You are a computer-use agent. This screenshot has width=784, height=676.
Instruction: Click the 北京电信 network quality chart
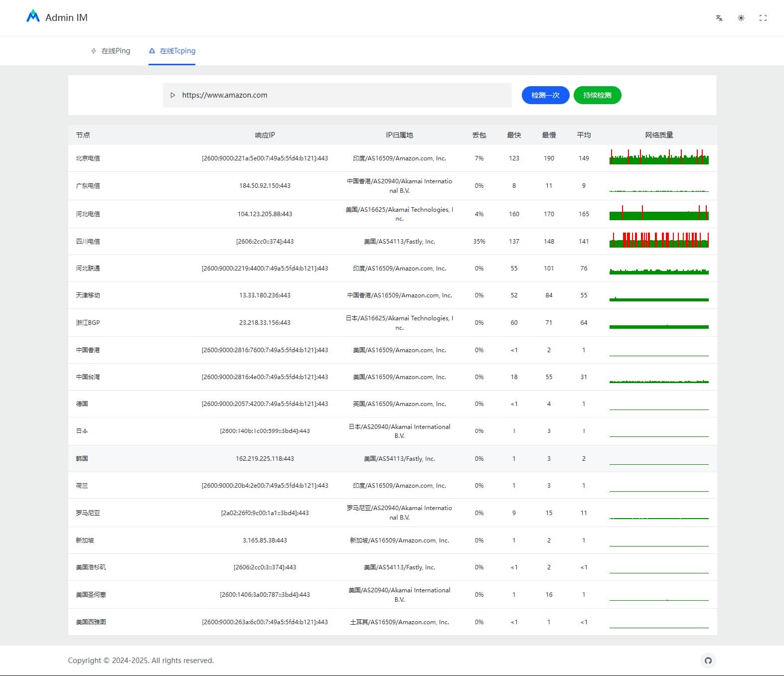tap(658, 158)
